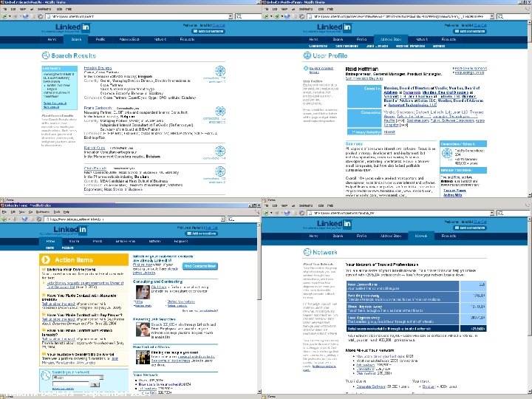Click the Home icon in the User Profile window toolbar
Screen dimensions: 532x399
click(x=301, y=16)
